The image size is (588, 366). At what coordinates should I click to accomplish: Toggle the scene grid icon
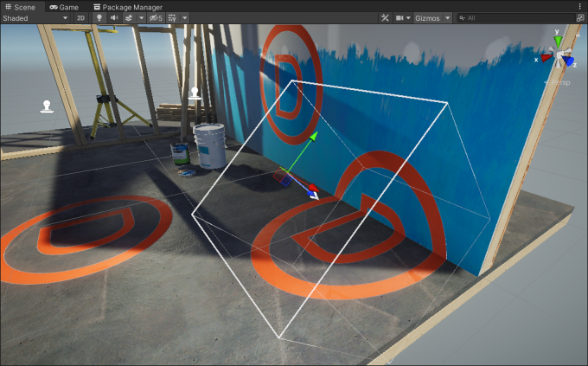point(172,17)
